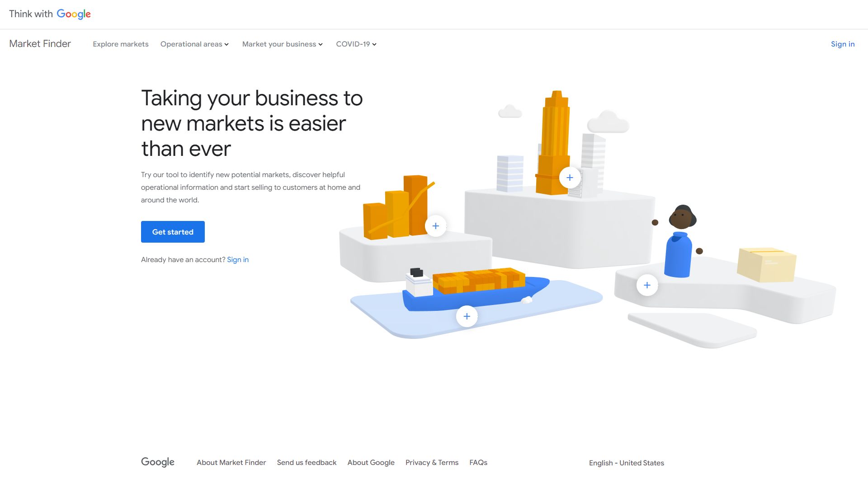Open the COVID-19 dropdown menu

pyautogui.click(x=356, y=44)
